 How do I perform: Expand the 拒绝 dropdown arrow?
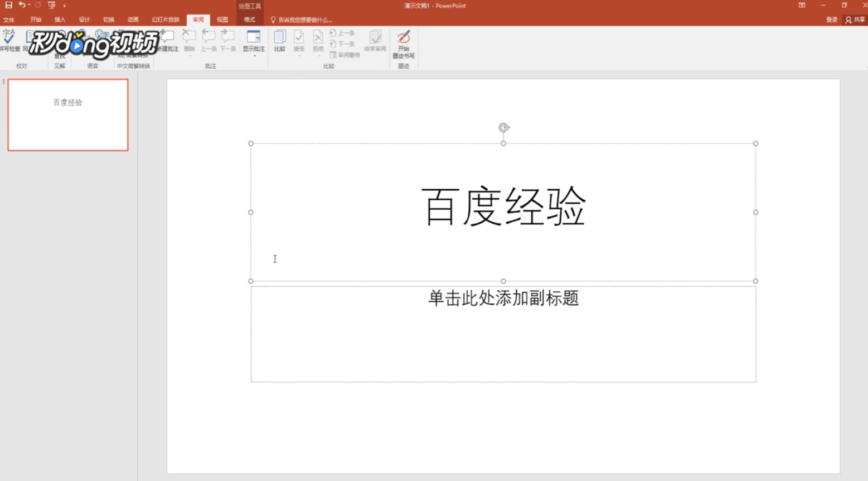point(318,55)
